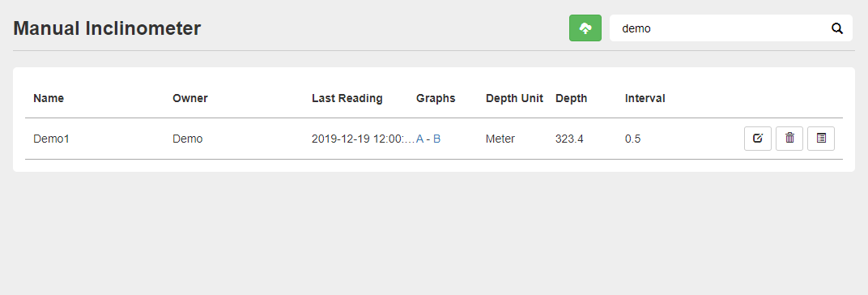Click the Graphs column header
The image size is (868, 295).
pos(436,99)
